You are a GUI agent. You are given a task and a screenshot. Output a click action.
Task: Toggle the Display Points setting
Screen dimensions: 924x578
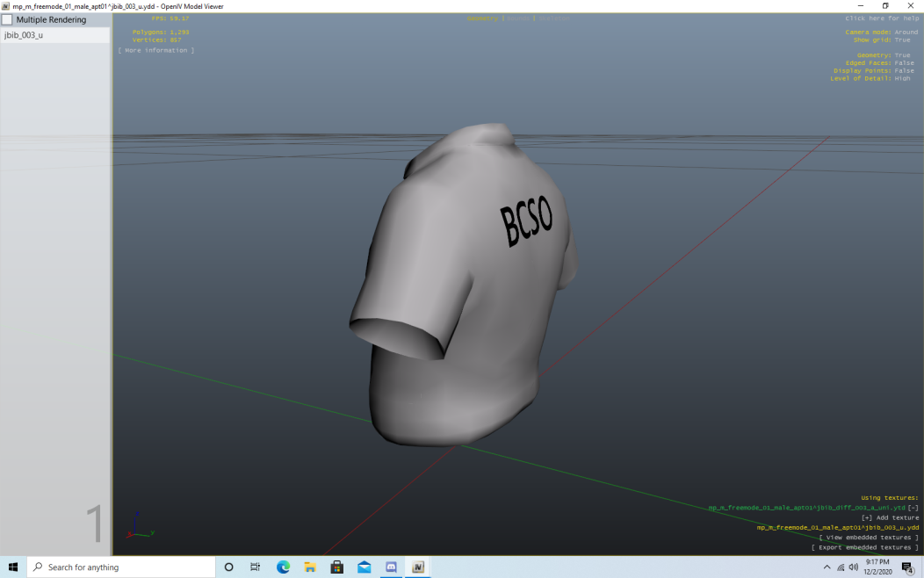point(904,71)
